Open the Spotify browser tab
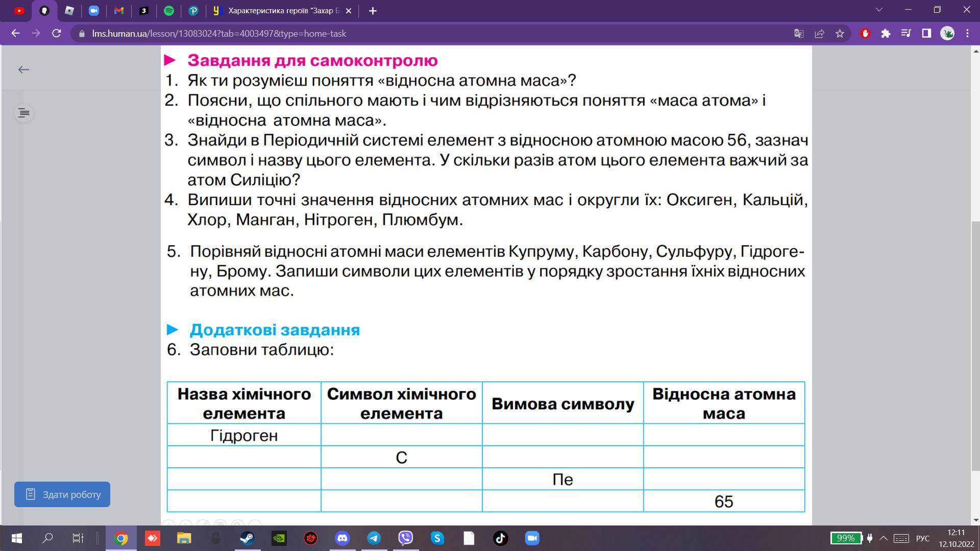Image resolution: width=980 pixels, height=551 pixels. [169, 11]
